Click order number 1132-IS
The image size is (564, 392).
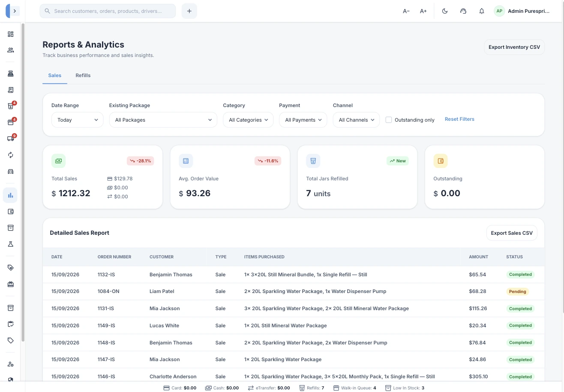coord(106,275)
